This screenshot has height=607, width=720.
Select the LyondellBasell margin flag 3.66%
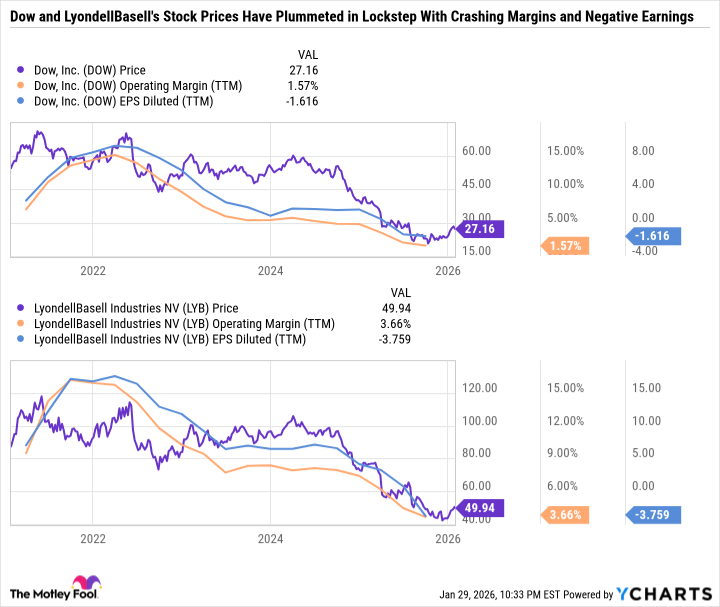pos(566,515)
